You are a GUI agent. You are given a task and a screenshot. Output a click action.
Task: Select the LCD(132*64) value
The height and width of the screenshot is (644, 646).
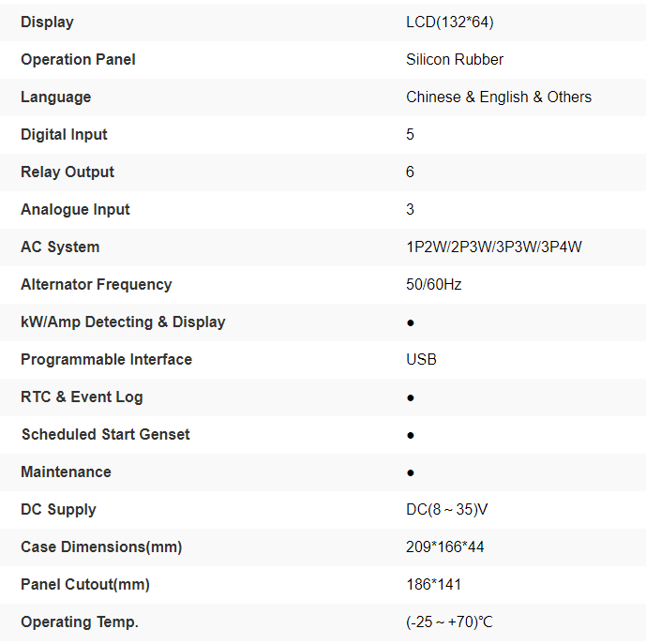point(450,22)
